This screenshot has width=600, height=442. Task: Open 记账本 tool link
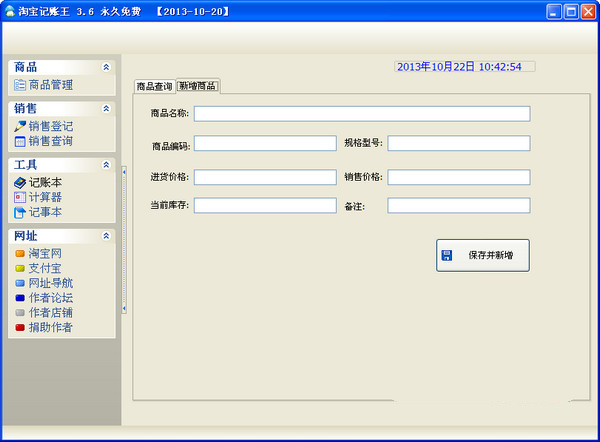coord(45,183)
